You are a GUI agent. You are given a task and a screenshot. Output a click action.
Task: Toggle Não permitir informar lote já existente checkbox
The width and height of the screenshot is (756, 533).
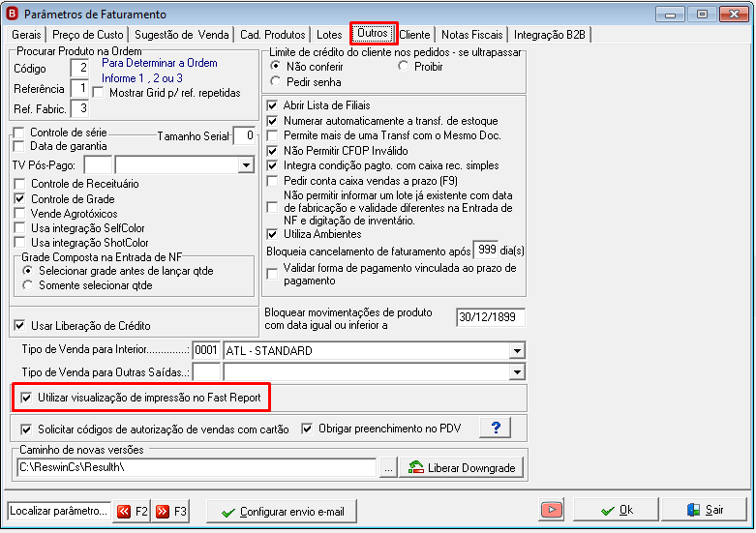[x=272, y=208]
